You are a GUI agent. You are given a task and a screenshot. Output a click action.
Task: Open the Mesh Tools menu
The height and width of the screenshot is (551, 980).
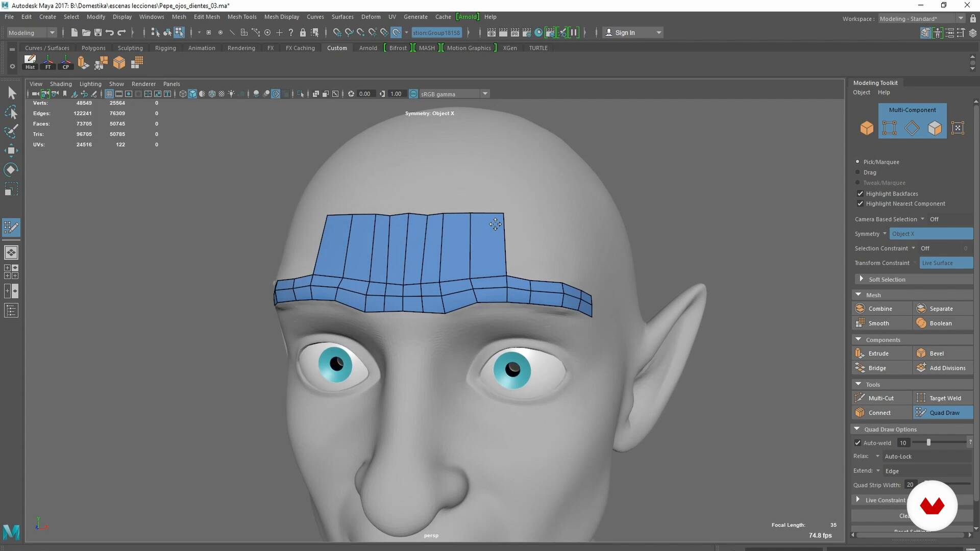point(241,17)
